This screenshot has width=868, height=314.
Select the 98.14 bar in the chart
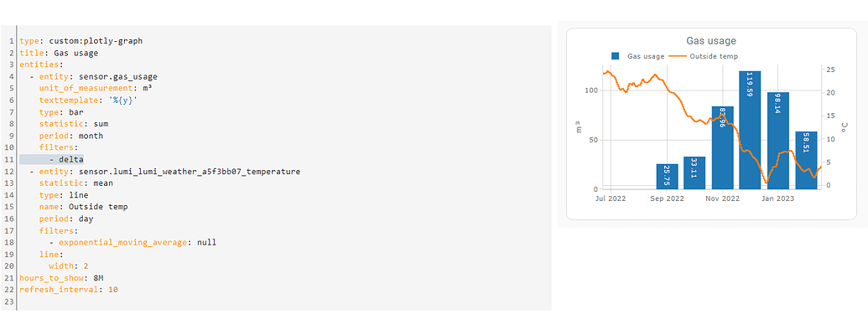point(777,141)
